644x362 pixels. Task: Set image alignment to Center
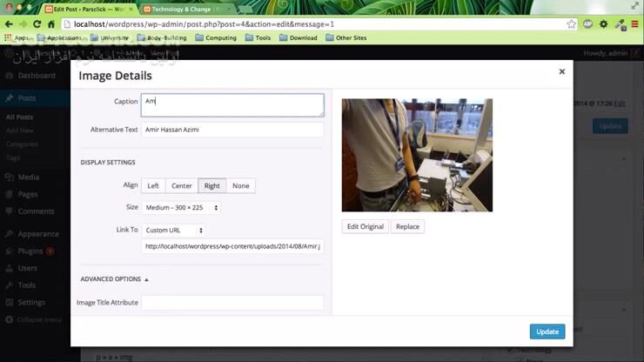tap(182, 185)
